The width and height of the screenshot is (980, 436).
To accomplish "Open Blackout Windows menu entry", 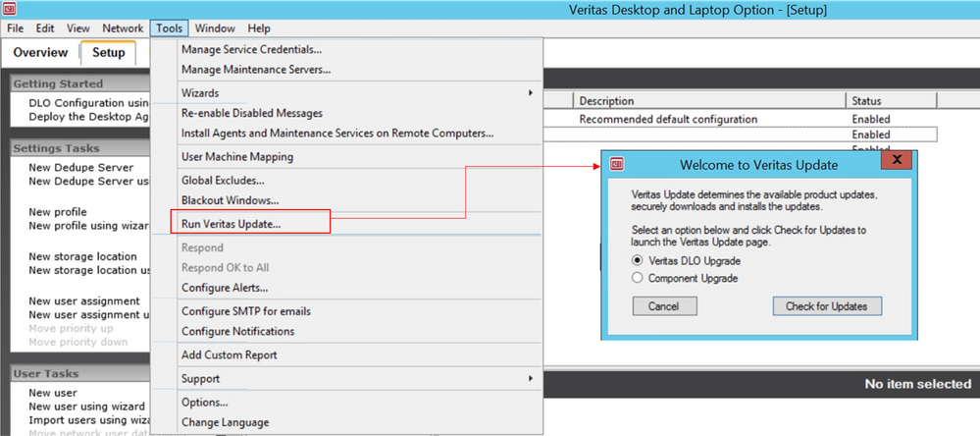I will (230, 200).
